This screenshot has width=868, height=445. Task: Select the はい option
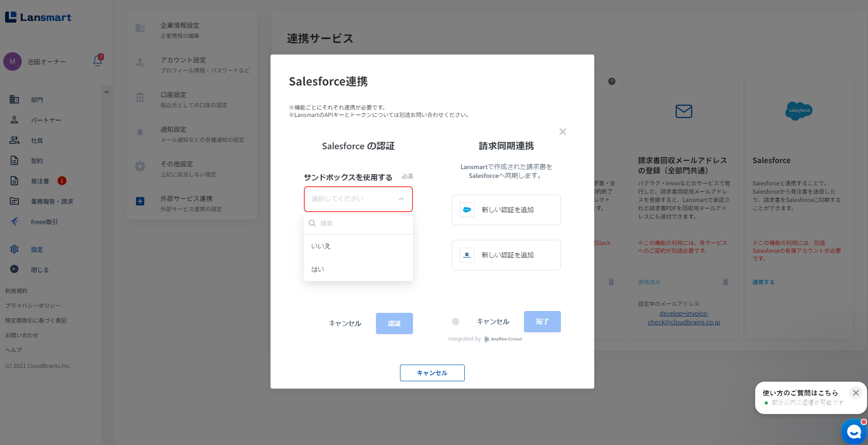tap(358, 269)
